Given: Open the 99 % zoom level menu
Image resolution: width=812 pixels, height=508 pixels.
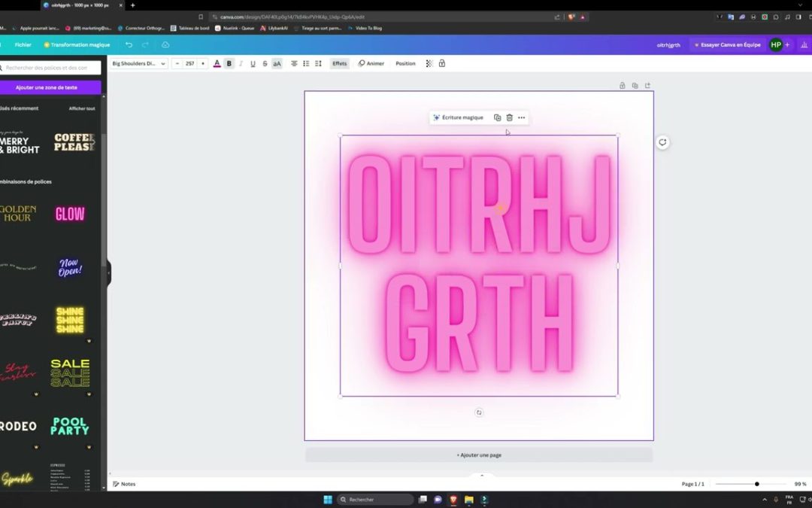Looking at the screenshot, I should [x=801, y=484].
